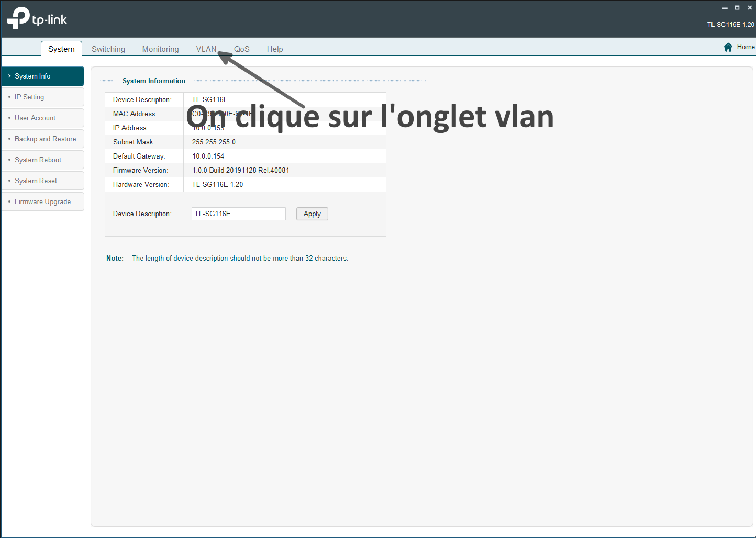
Task: Click the Home house icon
Action: pyautogui.click(x=728, y=47)
